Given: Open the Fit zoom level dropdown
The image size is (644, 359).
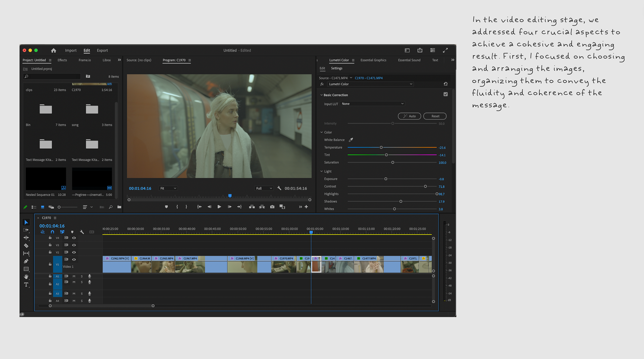Looking at the screenshot, I should [168, 189].
